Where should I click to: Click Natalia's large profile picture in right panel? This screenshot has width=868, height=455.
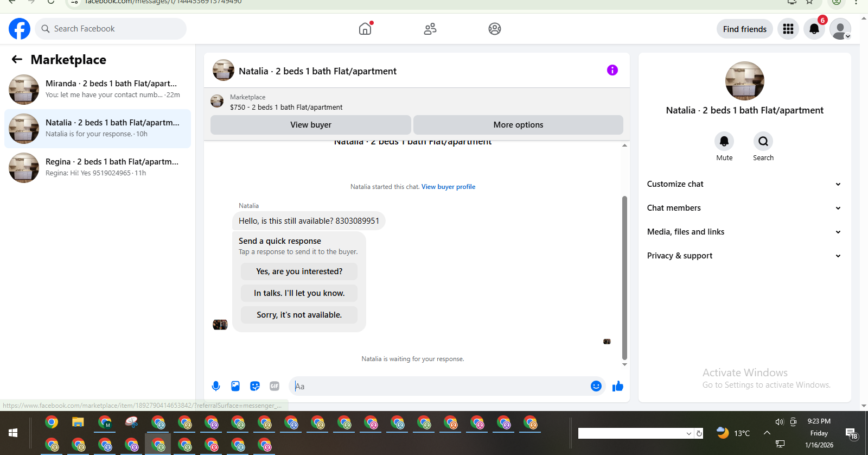coord(744,81)
